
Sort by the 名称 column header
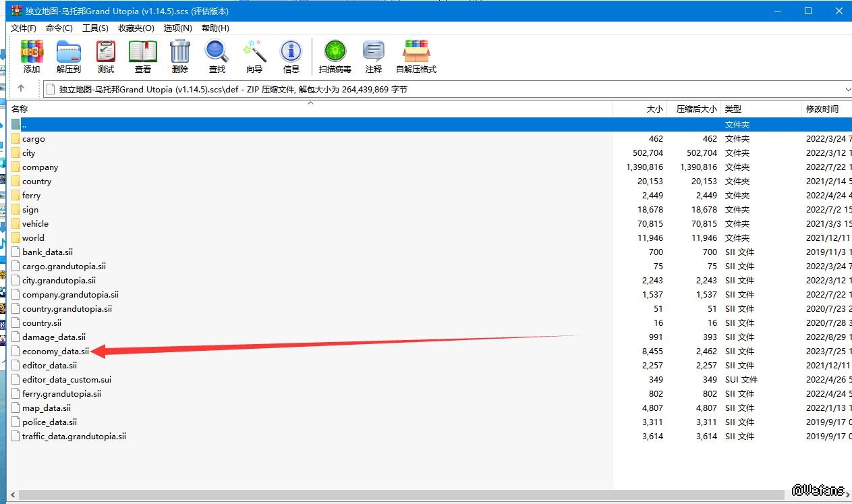click(20, 109)
